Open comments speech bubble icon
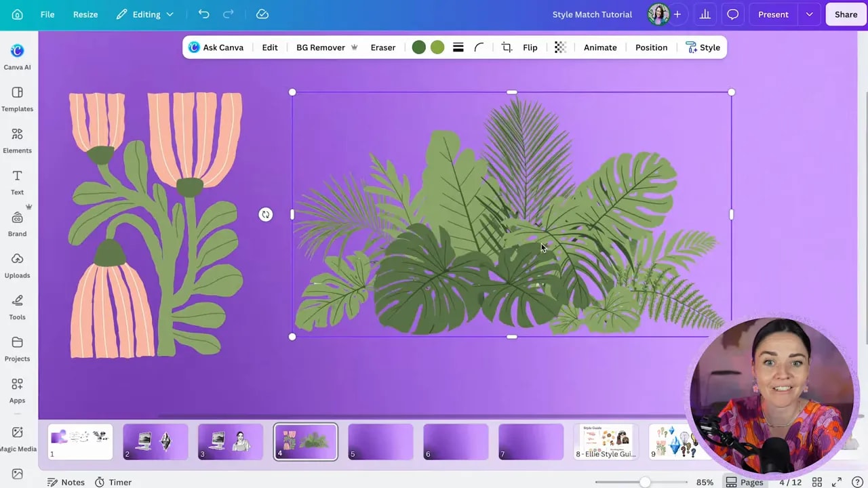Screen dimensions: 868x488 733,14
